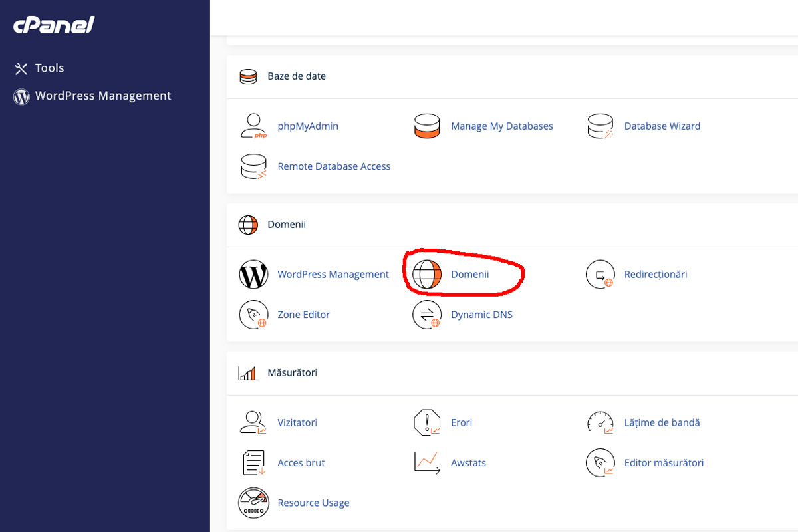Viewport: 798px width, 532px height.
Task: Click the Domenii section globe icon
Action: [x=248, y=225]
